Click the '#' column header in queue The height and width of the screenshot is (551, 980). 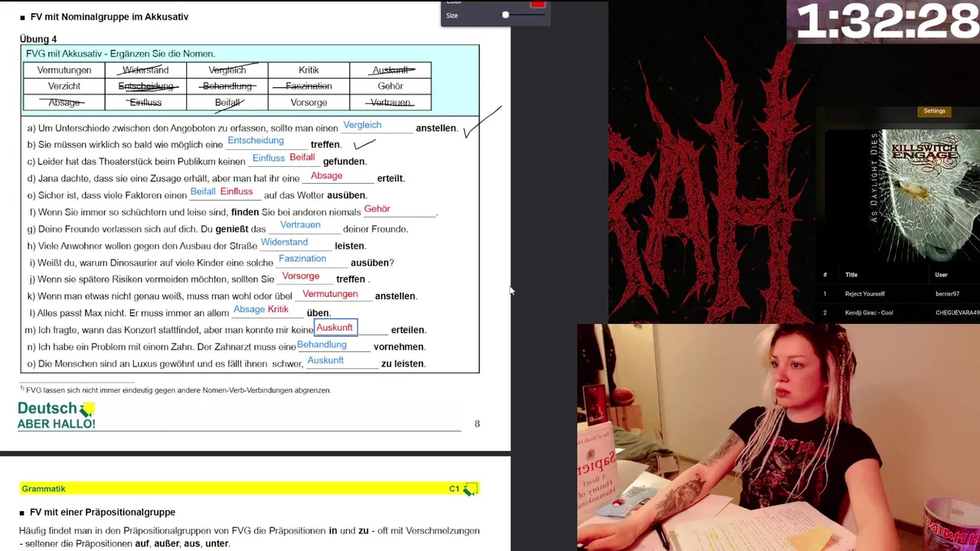825,275
